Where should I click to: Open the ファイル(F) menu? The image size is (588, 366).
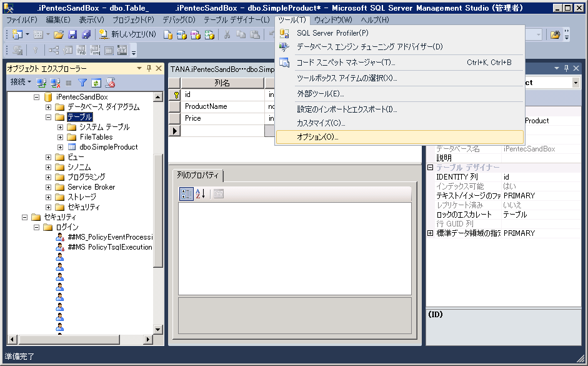coord(22,19)
